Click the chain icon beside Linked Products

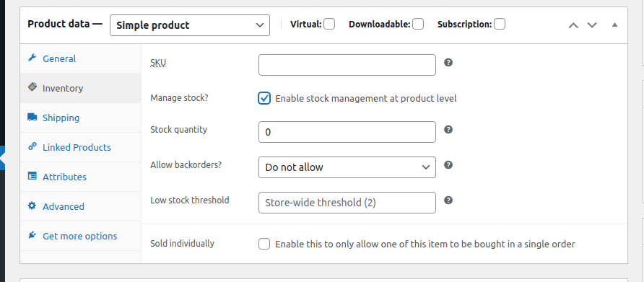[32, 146]
